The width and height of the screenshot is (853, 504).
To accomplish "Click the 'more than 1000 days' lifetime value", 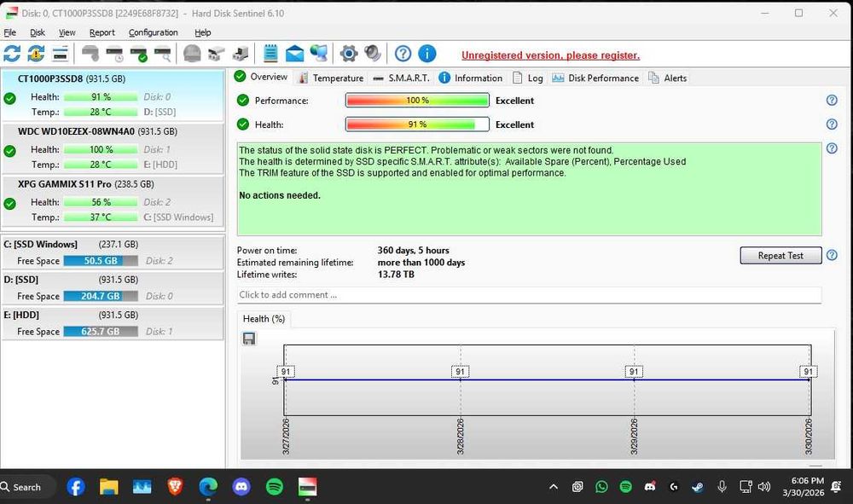I will 421,262.
